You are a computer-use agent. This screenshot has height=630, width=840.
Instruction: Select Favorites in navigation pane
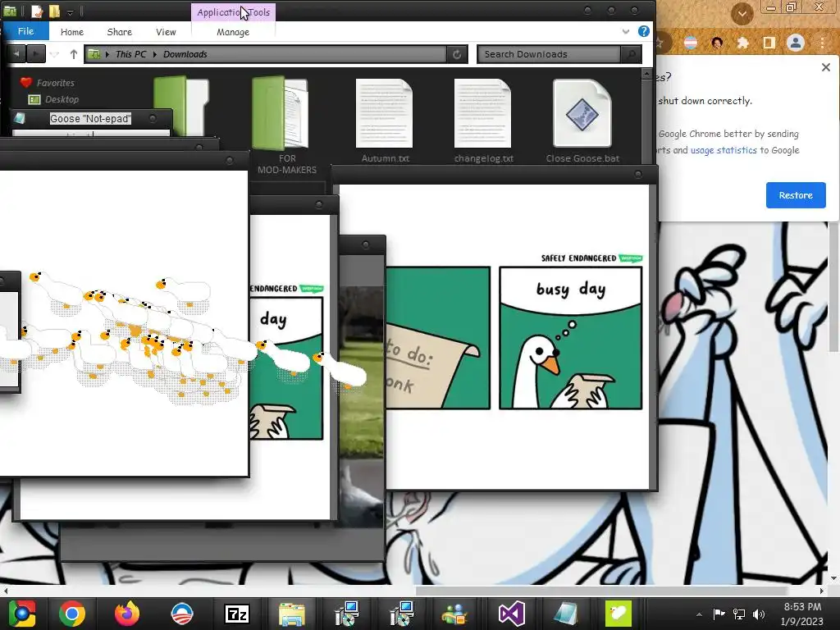[x=55, y=83]
